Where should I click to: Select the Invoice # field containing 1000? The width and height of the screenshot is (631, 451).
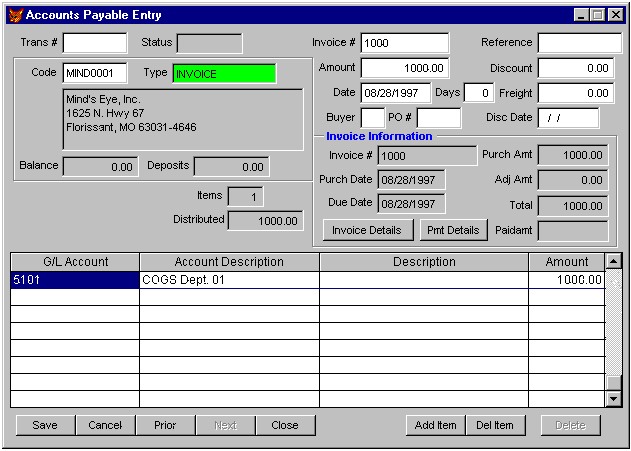[404, 43]
